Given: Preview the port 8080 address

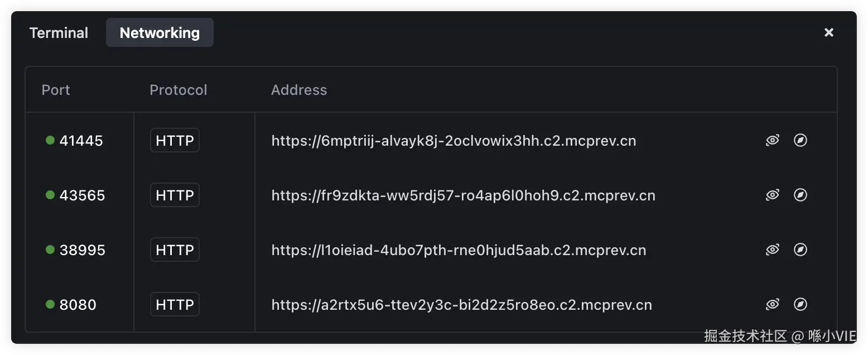Looking at the screenshot, I should click(772, 305).
